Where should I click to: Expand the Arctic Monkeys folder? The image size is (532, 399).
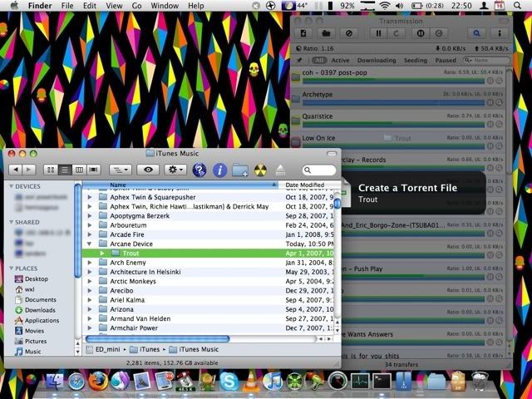click(90, 281)
